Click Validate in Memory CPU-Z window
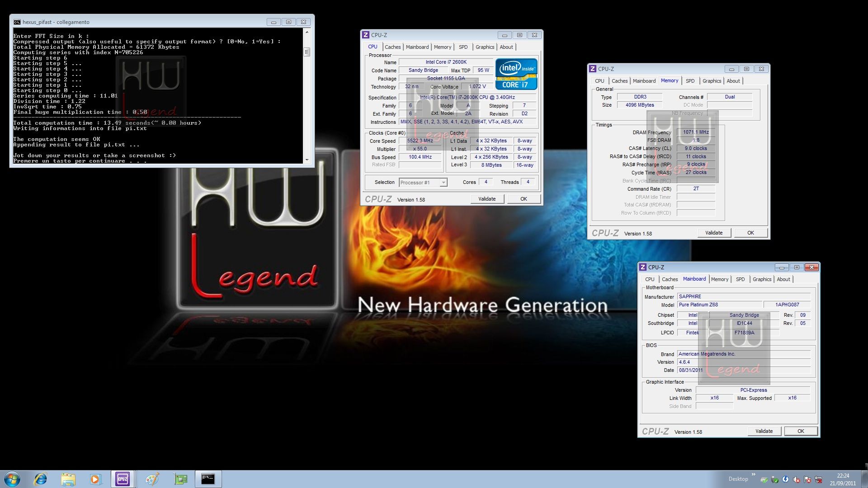This screenshot has width=868, height=488. click(x=714, y=233)
